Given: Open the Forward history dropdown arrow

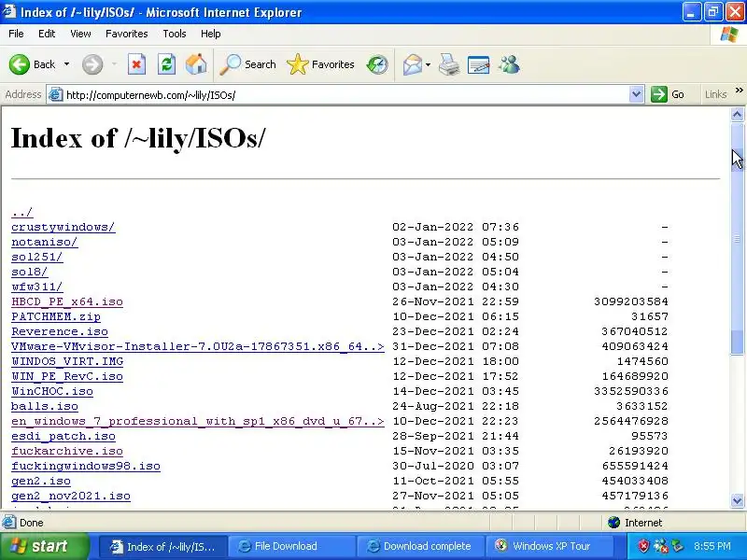Looking at the screenshot, I should (114, 64).
